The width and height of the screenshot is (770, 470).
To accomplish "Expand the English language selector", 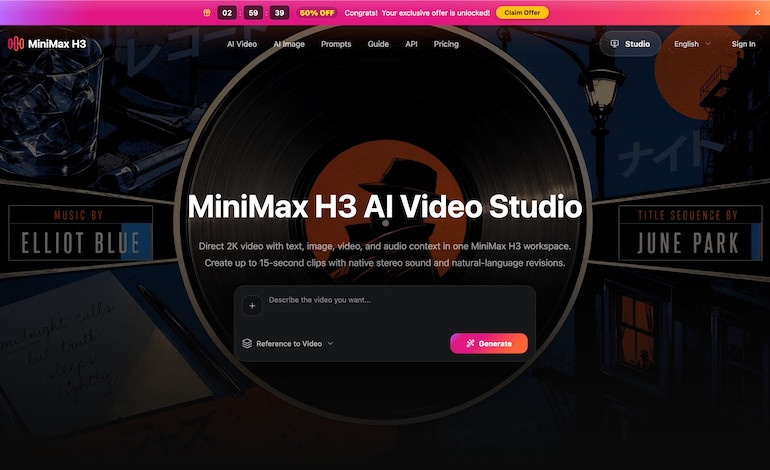I will pyautogui.click(x=692, y=44).
